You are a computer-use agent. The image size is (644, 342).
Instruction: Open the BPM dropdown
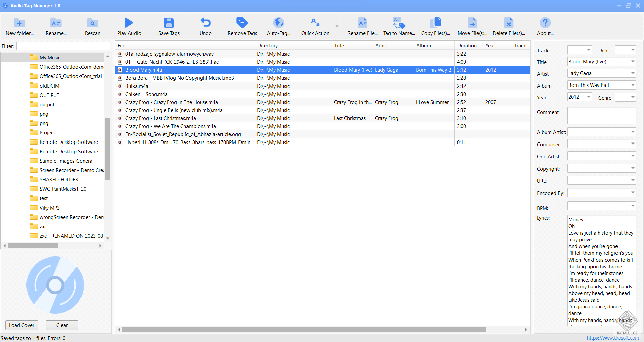click(x=633, y=206)
